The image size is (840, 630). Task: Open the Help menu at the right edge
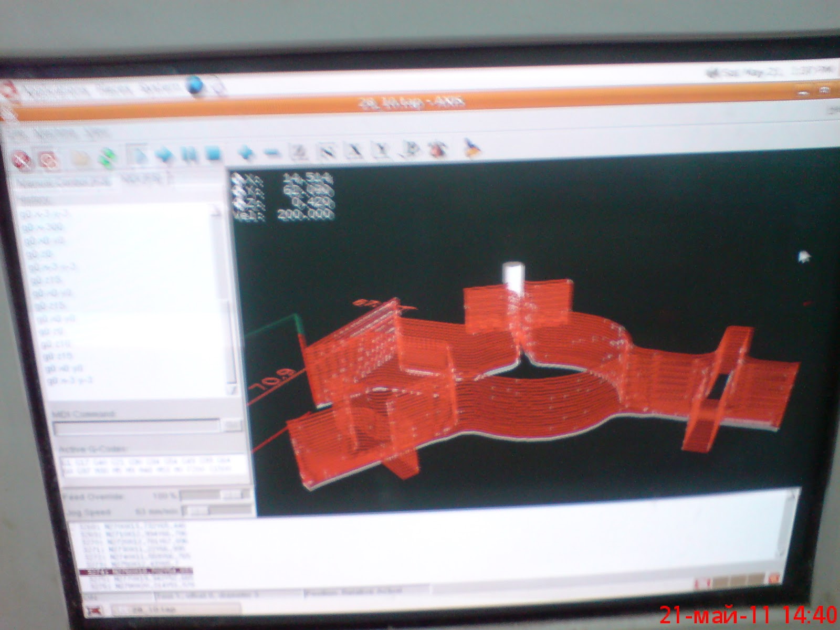click(x=834, y=111)
